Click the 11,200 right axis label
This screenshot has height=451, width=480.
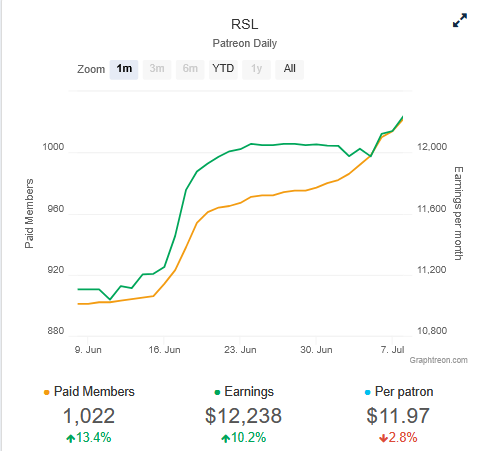pos(432,270)
